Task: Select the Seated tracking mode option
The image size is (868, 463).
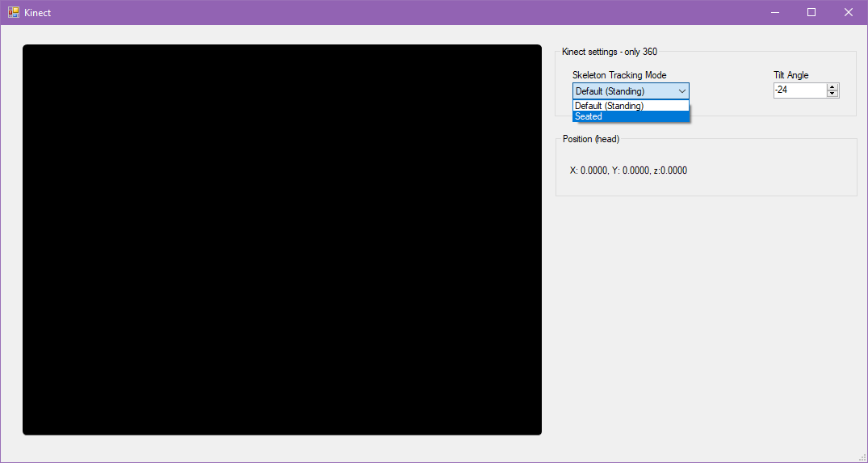Action: [631, 116]
